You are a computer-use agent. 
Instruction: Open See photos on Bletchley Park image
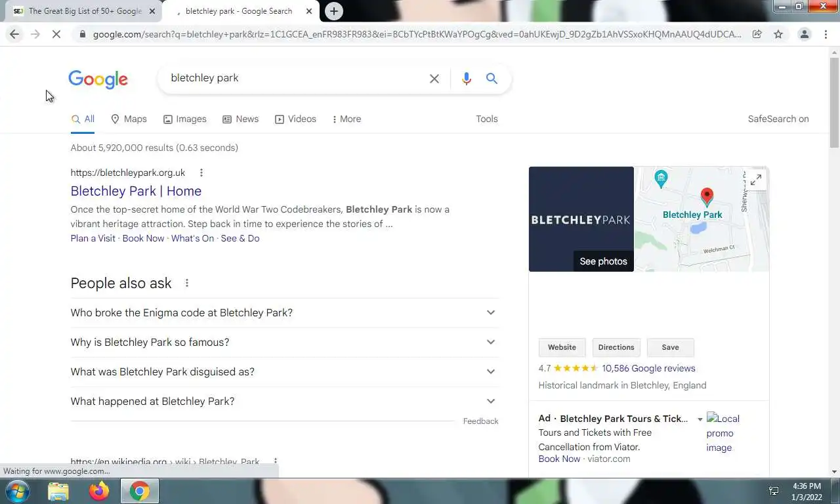[x=603, y=261]
